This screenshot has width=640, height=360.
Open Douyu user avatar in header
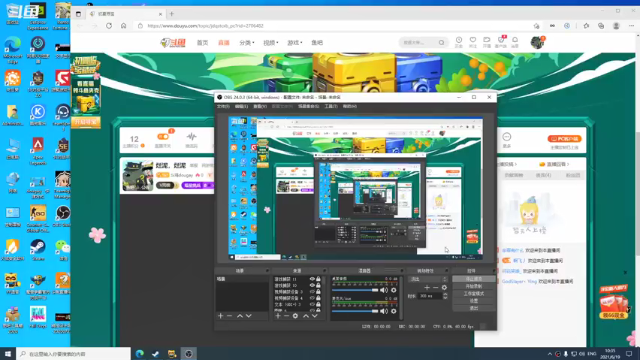(537, 42)
